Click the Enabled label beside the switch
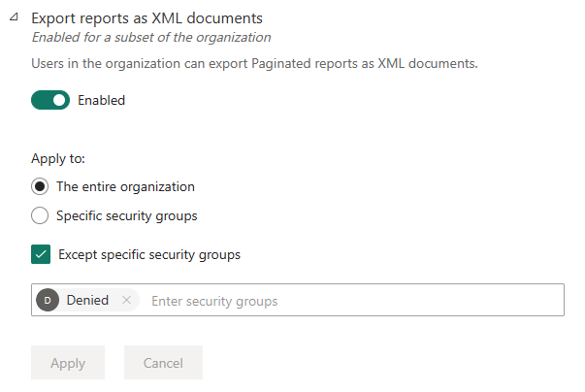Viewport: 585px width, 392px height. (101, 100)
